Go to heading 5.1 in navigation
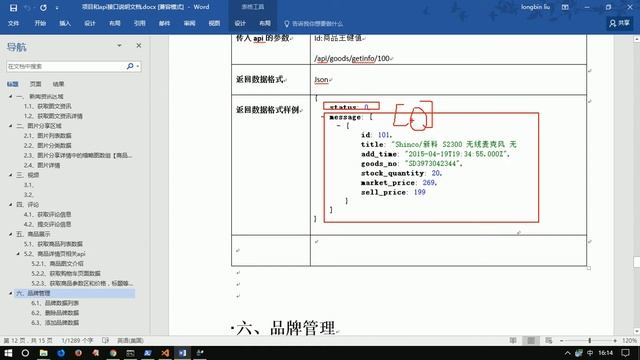The height and width of the screenshot is (360, 640). (53, 244)
